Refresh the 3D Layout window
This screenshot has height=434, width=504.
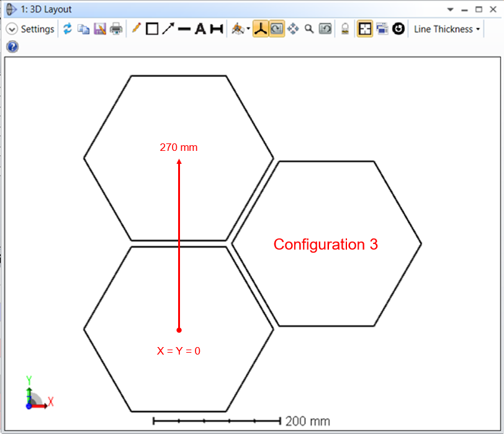(x=68, y=29)
